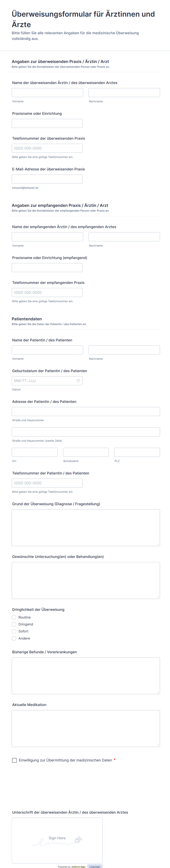
Task: Click the Sign Here signature pad
Action: click(x=57, y=840)
